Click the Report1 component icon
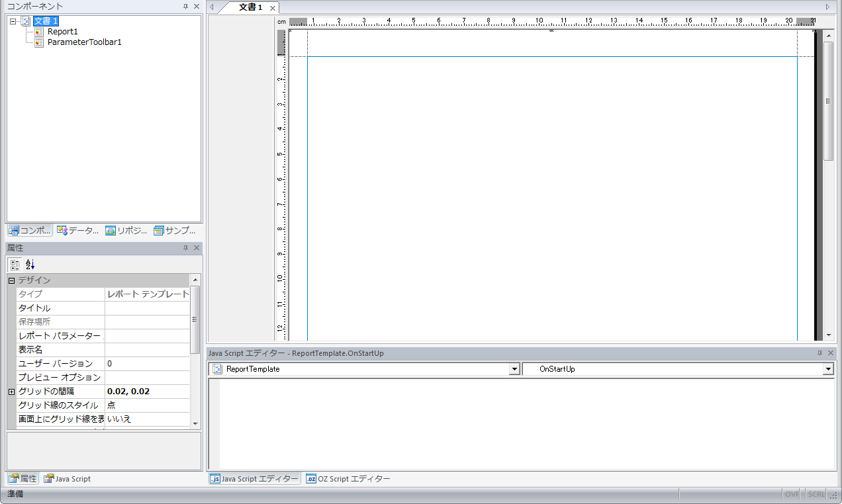Image resolution: width=842 pixels, height=504 pixels. tap(39, 32)
